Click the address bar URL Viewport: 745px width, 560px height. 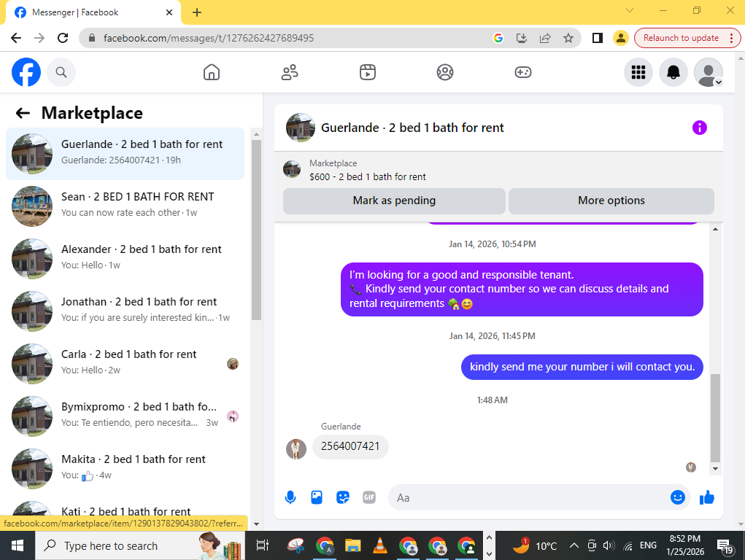tap(209, 38)
